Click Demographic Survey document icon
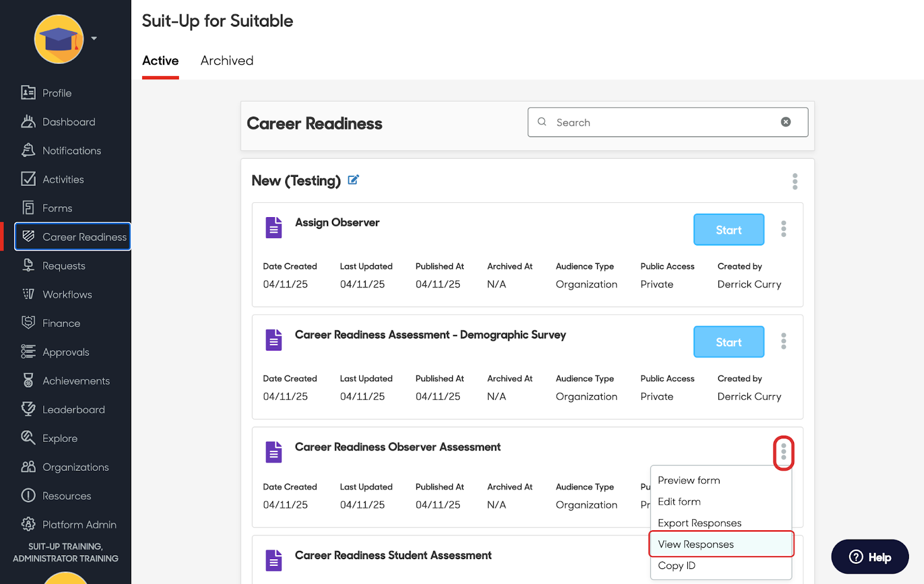Image resolution: width=924 pixels, height=584 pixels. [x=274, y=340]
